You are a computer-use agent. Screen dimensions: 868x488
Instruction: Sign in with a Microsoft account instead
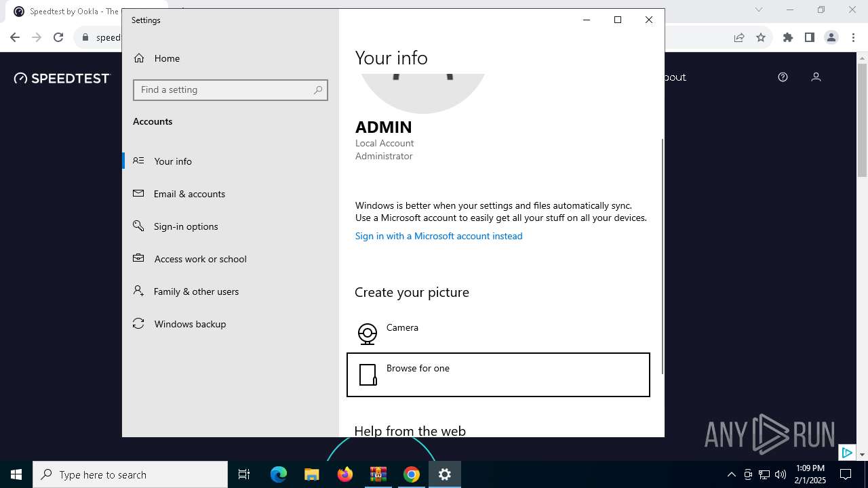[439, 236]
